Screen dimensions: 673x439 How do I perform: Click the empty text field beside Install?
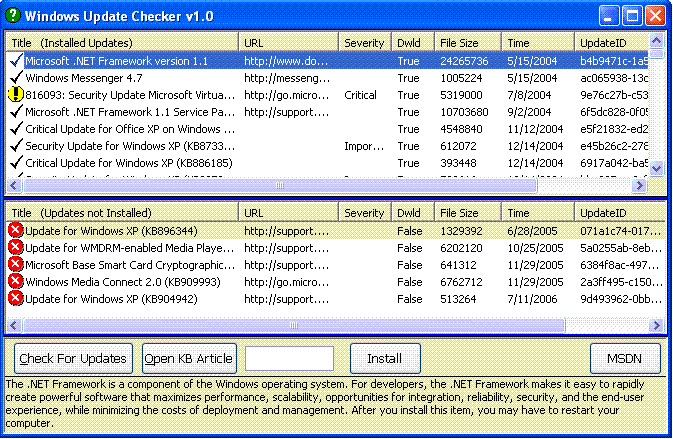[x=289, y=358]
